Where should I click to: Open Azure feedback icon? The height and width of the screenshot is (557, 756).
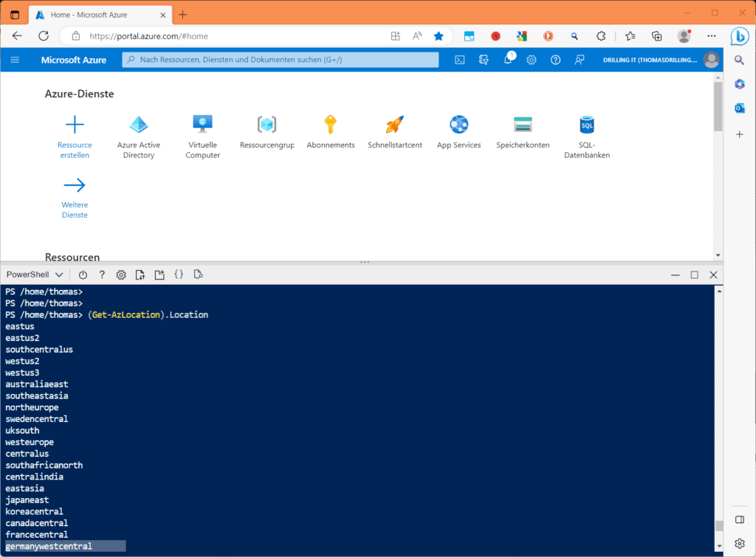coord(580,60)
